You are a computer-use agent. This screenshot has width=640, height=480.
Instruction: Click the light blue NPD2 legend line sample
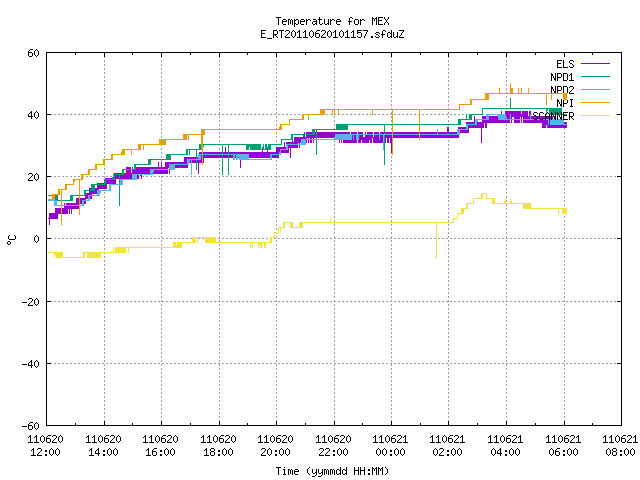pyautogui.click(x=595, y=89)
